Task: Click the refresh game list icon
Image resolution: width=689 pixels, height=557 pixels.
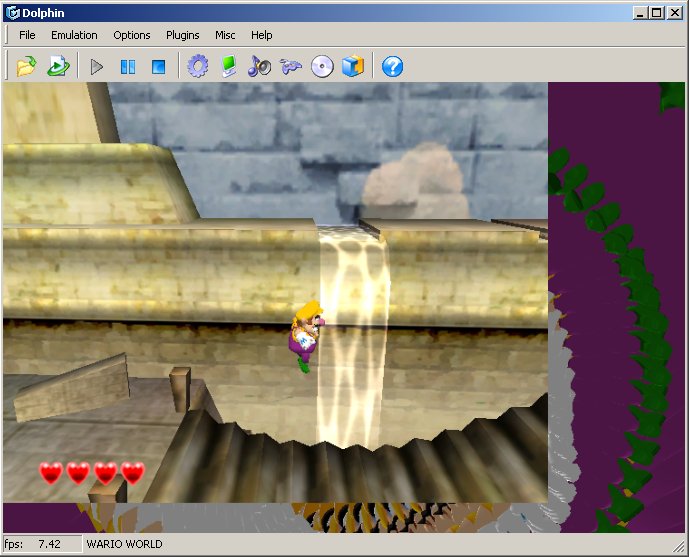Action: point(58,66)
